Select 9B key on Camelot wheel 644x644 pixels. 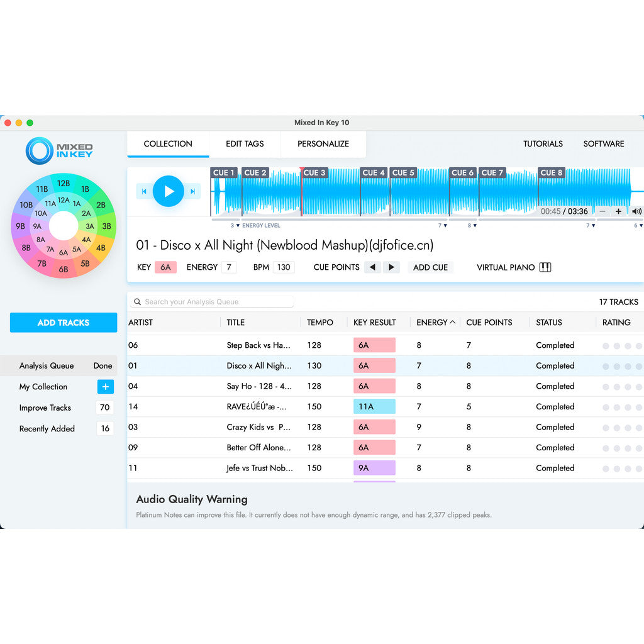click(x=20, y=226)
